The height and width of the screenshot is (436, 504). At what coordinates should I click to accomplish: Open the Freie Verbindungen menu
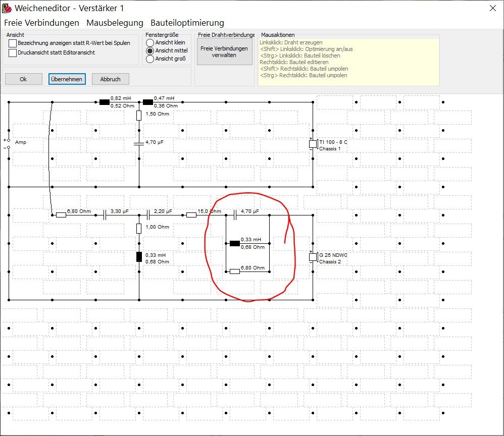click(41, 23)
